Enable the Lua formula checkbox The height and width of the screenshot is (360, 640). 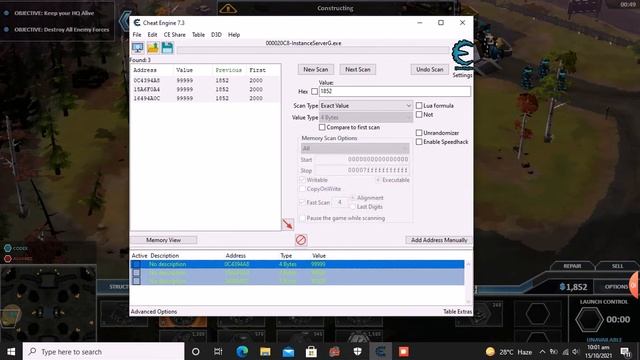click(x=419, y=105)
